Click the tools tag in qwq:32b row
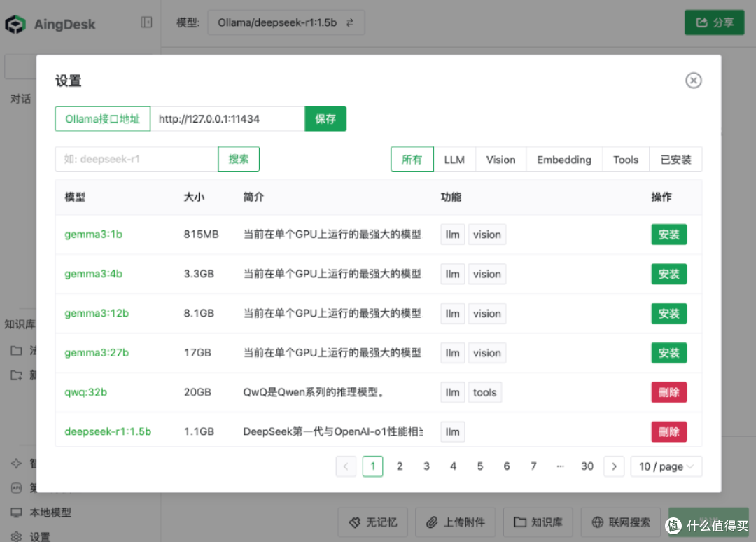The image size is (756, 542). (x=484, y=393)
